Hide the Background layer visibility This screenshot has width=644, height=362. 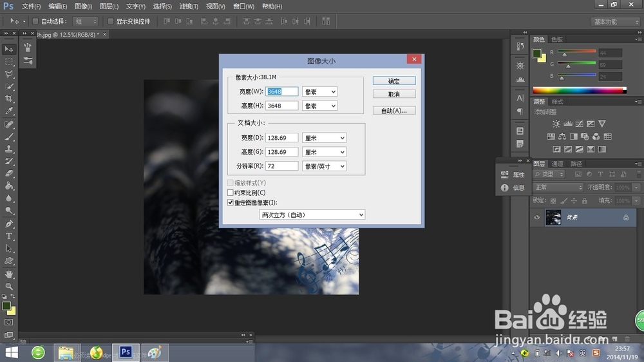537,217
